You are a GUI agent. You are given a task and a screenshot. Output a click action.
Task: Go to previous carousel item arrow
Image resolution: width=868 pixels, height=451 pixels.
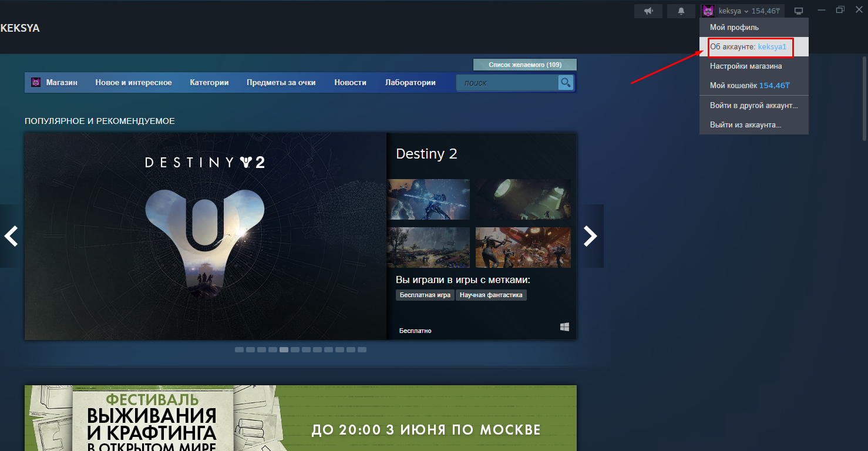(11, 236)
